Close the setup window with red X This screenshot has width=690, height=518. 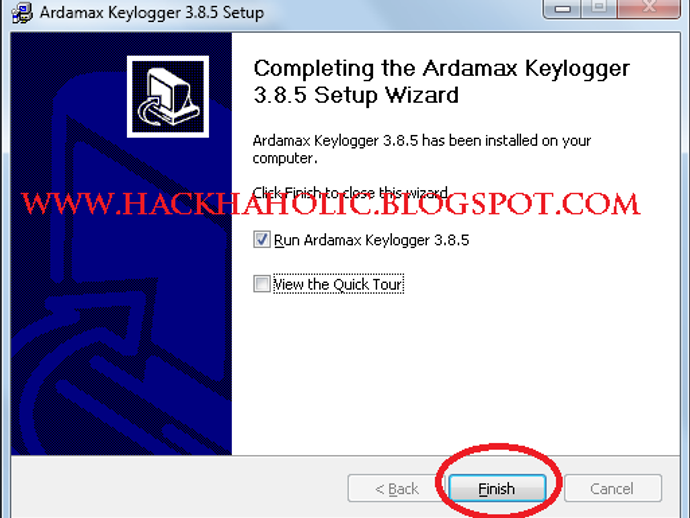tap(649, 8)
